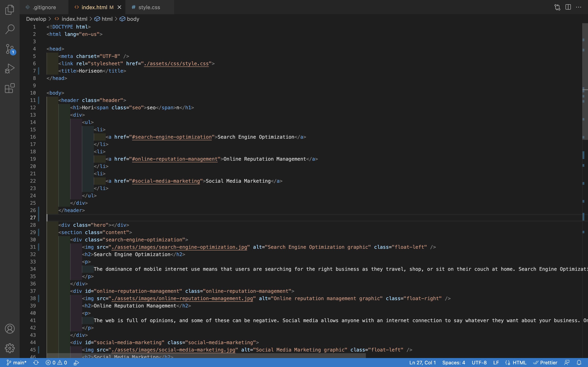Viewport: 588px width, 367px height.
Task: Open Source Control with the pending change badge
Action: click(x=10, y=49)
